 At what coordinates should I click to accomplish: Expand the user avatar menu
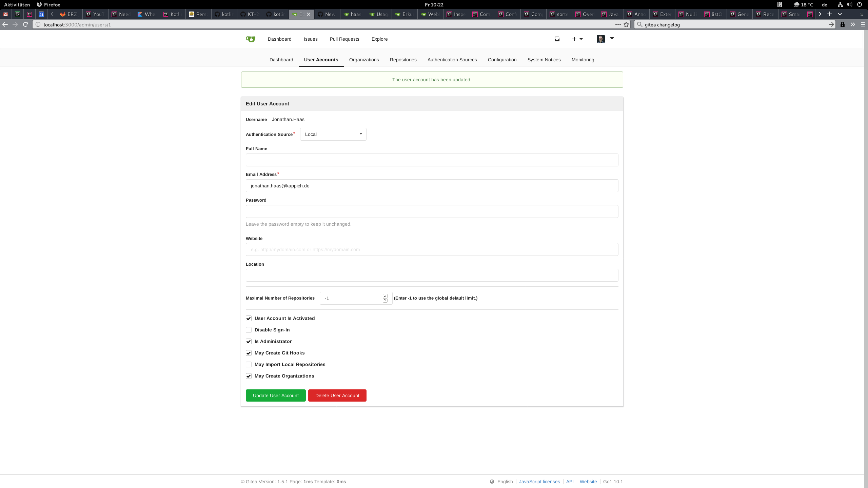click(x=605, y=39)
